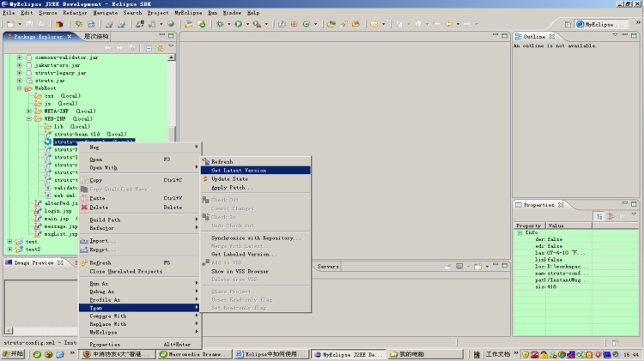
Task: Maximize the Servers bottom panel
Action: coord(505,266)
